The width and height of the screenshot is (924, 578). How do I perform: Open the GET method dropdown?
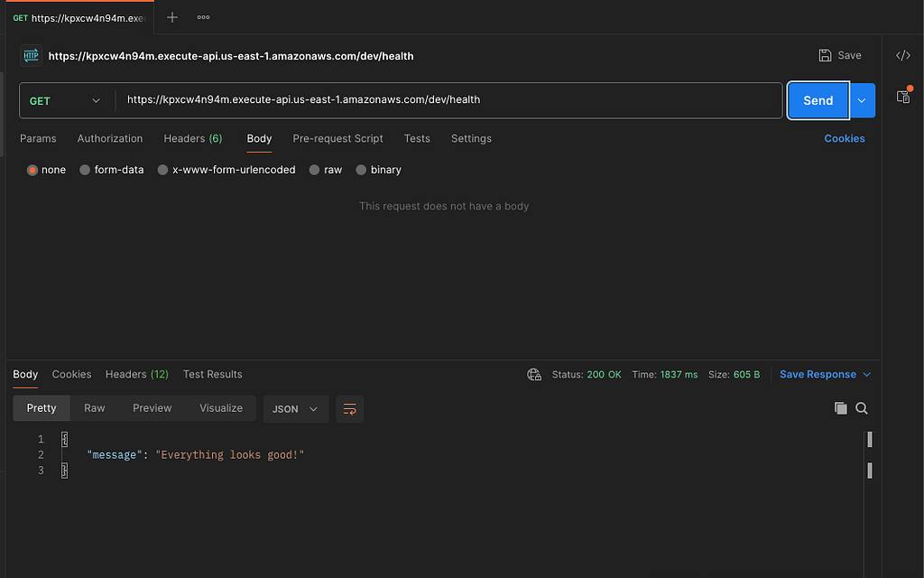[x=65, y=101]
